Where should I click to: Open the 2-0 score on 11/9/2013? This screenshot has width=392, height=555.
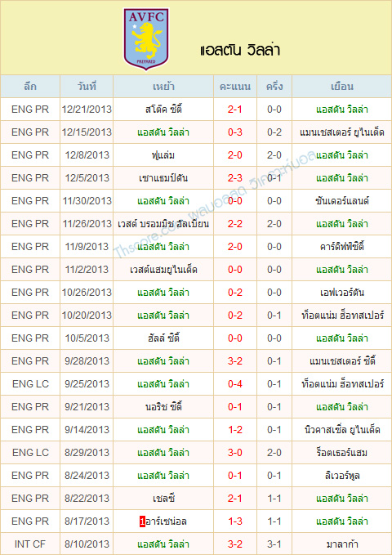tap(235, 247)
